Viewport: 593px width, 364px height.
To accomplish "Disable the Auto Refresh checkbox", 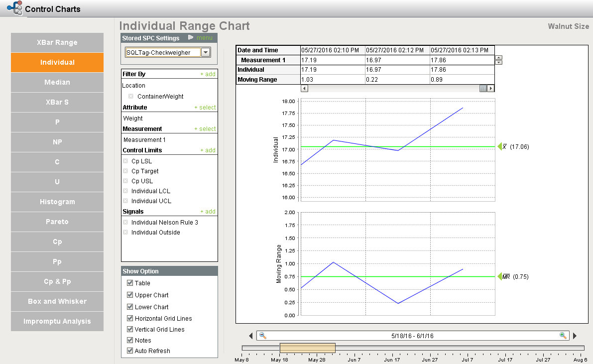I will (x=130, y=351).
